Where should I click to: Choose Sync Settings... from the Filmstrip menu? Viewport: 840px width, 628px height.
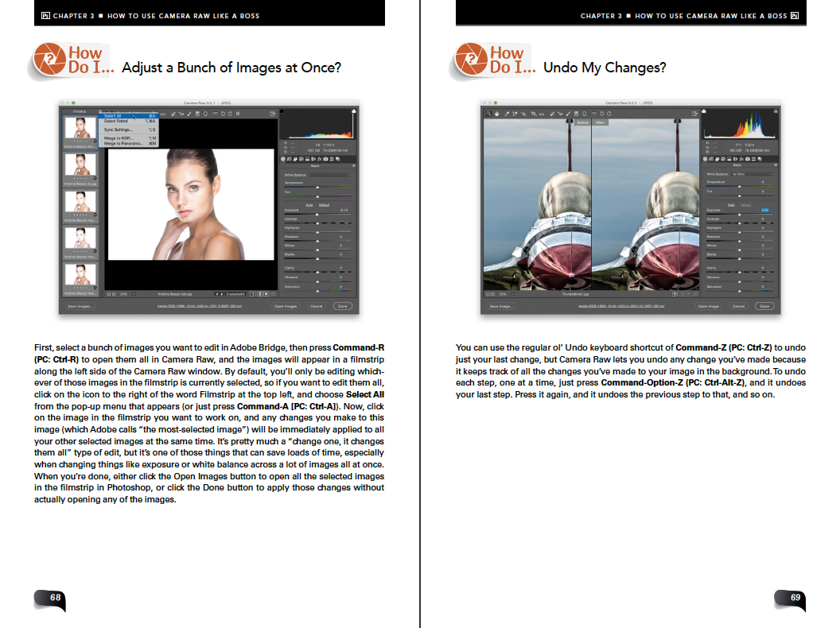click(x=118, y=130)
